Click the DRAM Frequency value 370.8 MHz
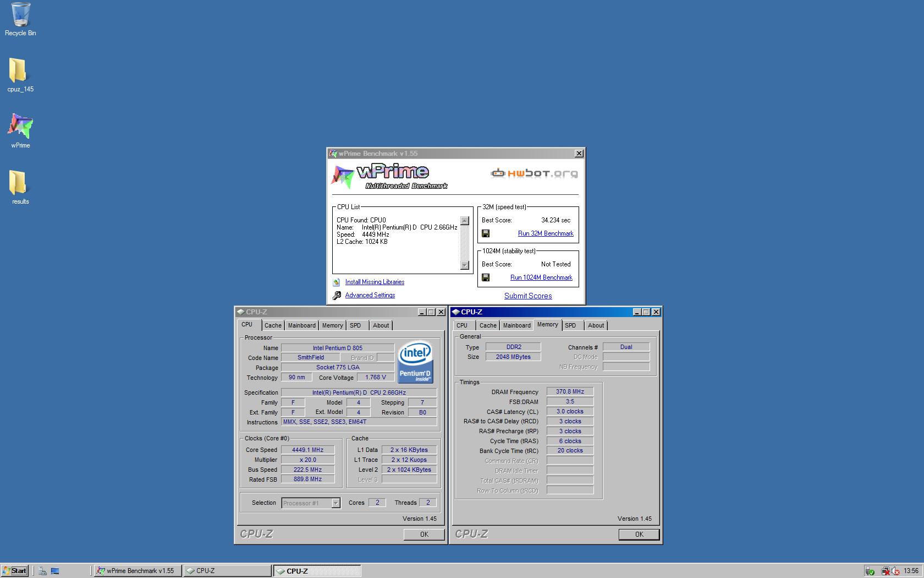The width and height of the screenshot is (924, 578). pos(570,392)
